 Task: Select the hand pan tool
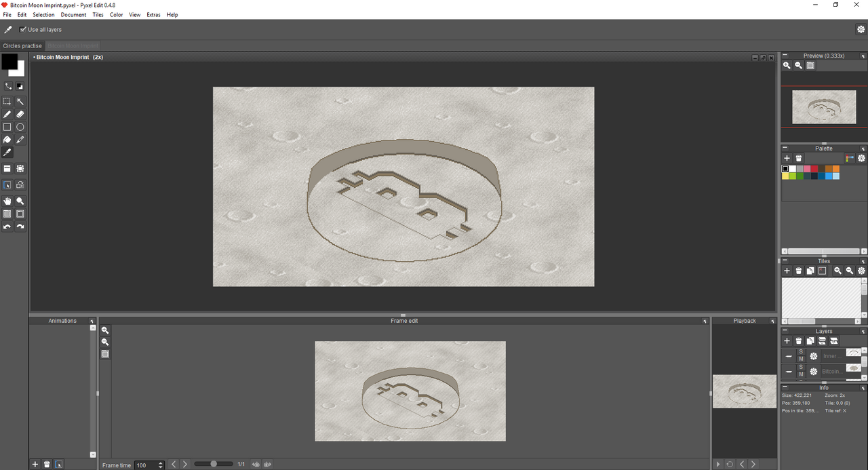(7, 201)
